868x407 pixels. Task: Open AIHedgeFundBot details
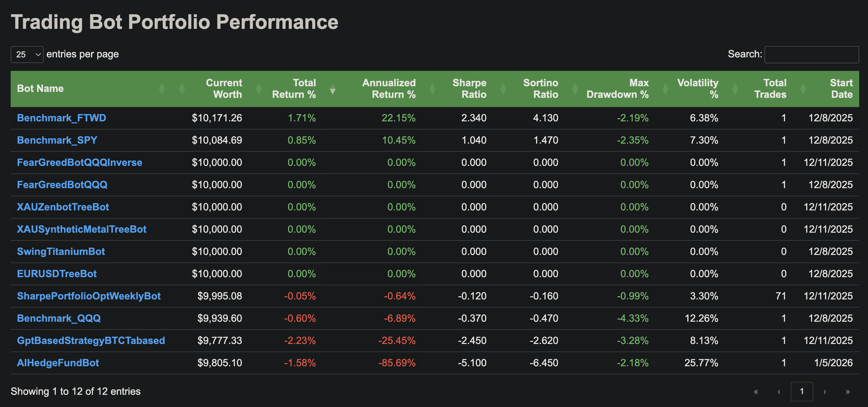(58, 362)
